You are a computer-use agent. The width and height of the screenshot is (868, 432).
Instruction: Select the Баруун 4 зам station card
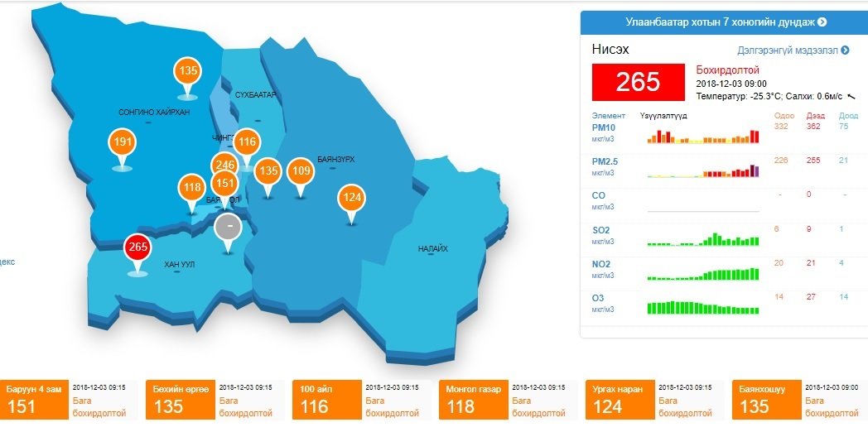[x=34, y=399]
